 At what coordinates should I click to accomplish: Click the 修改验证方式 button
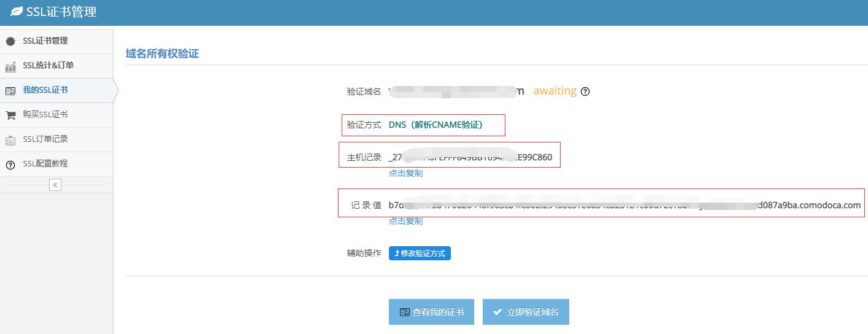point(420,253)
